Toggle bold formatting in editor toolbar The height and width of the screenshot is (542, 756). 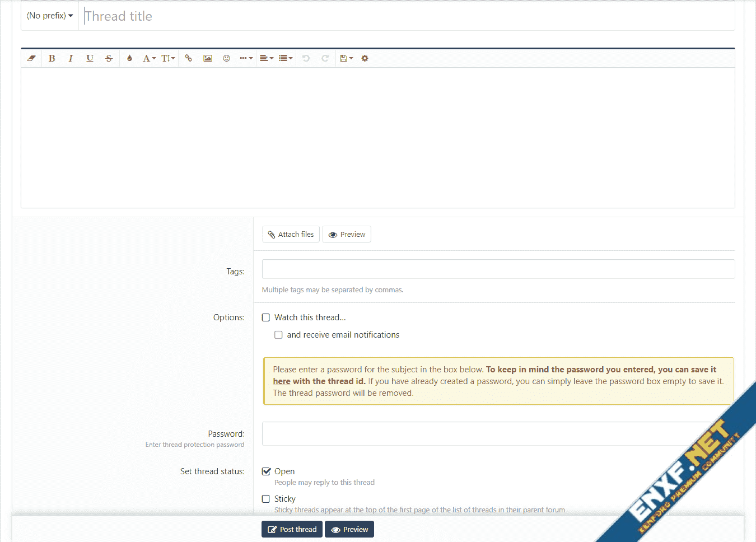point(52,58)
